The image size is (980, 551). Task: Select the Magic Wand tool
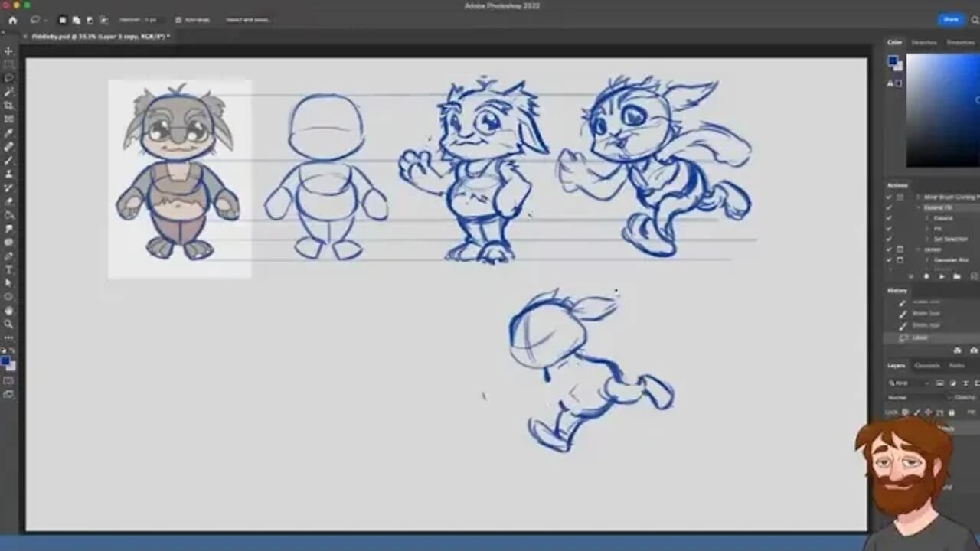tap(9, 92)
